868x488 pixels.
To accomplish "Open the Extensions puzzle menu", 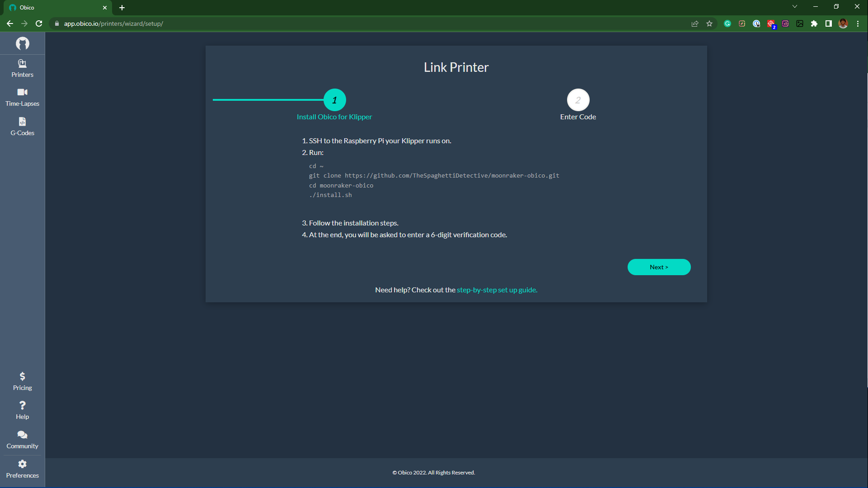I will [x=814, y=23].
